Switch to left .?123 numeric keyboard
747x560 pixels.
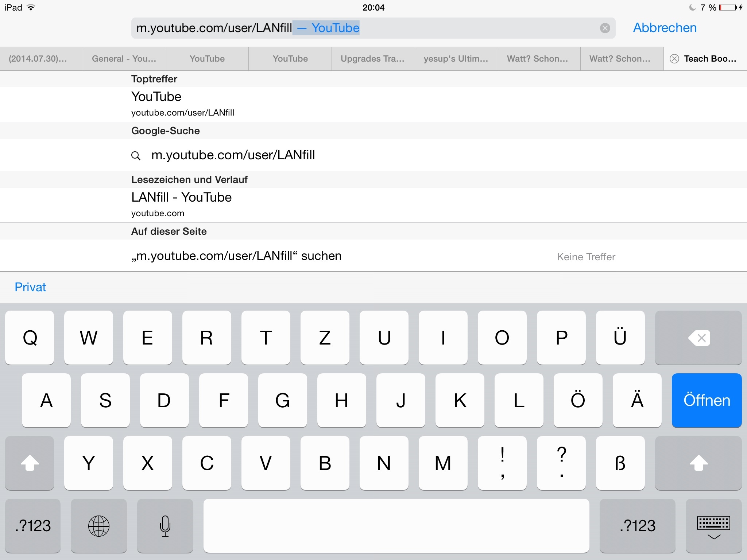33,526
